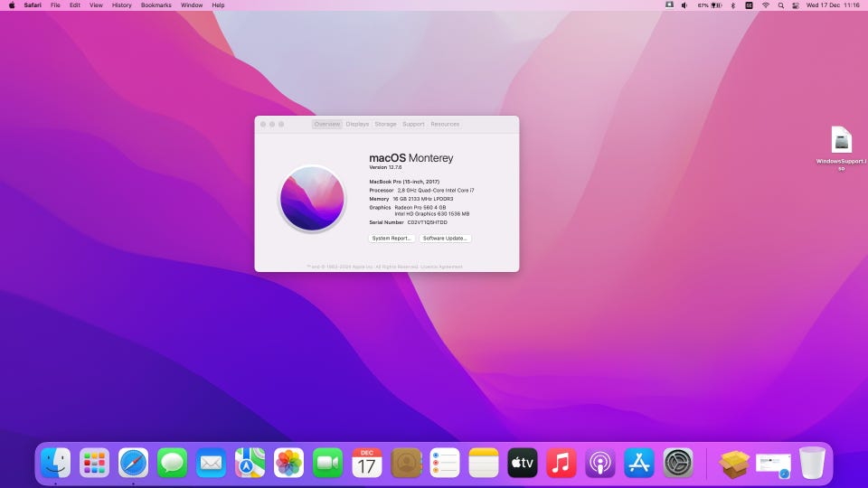Image resolution: width=868 pixels, height=488 pixels.
Task: Launch Maps from the dock
Action: click(x=250, y=463)
